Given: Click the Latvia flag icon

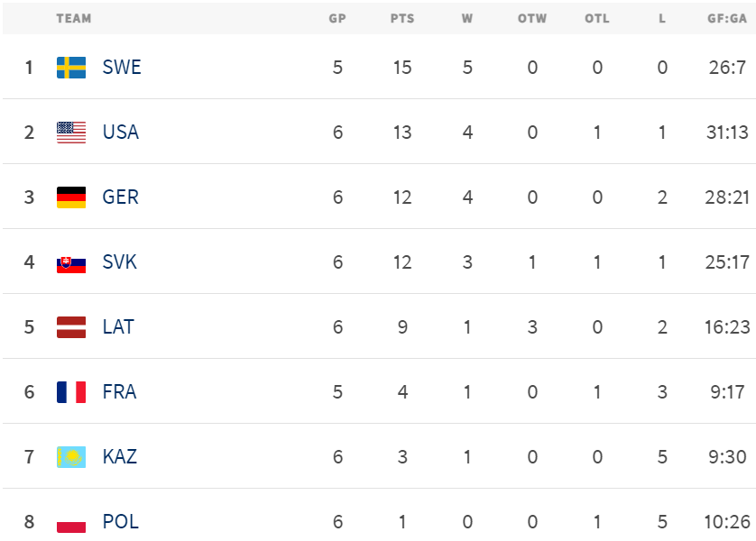Looking at the screenshot, I should [71, 327].
